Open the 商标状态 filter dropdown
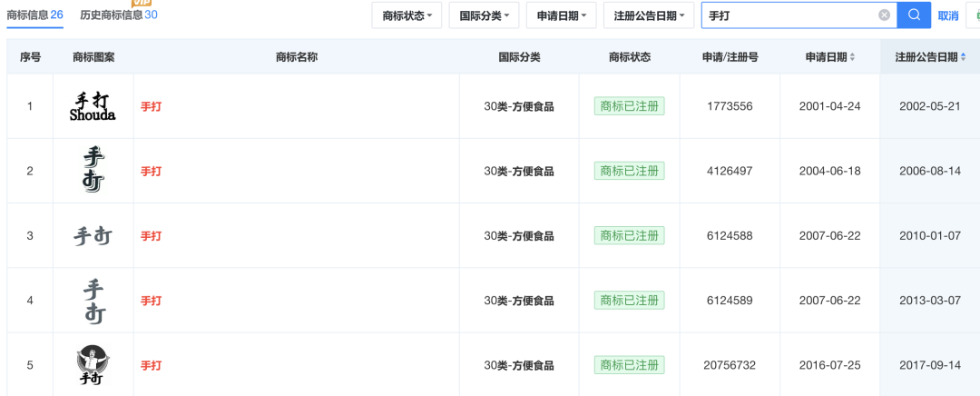 [407, 15]
